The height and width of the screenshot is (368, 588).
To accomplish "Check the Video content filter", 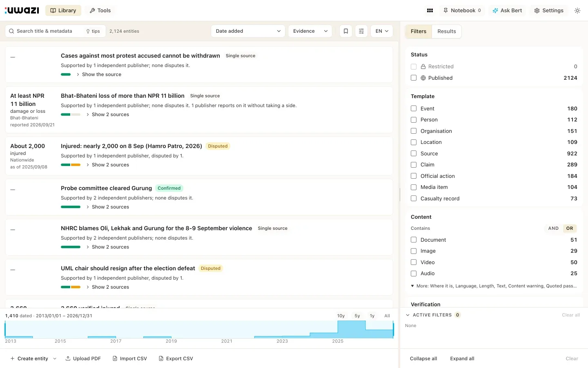I will pyautogui.click(x=414, y=262).
